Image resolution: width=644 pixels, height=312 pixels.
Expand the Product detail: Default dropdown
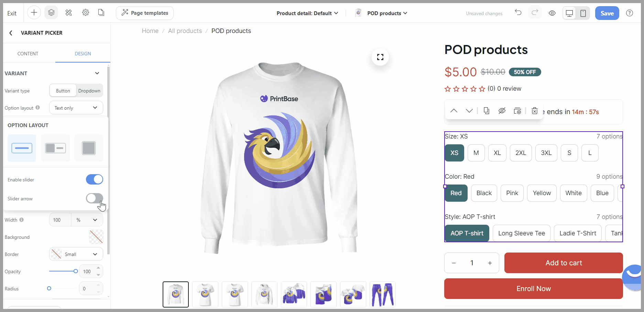[307, 13]
